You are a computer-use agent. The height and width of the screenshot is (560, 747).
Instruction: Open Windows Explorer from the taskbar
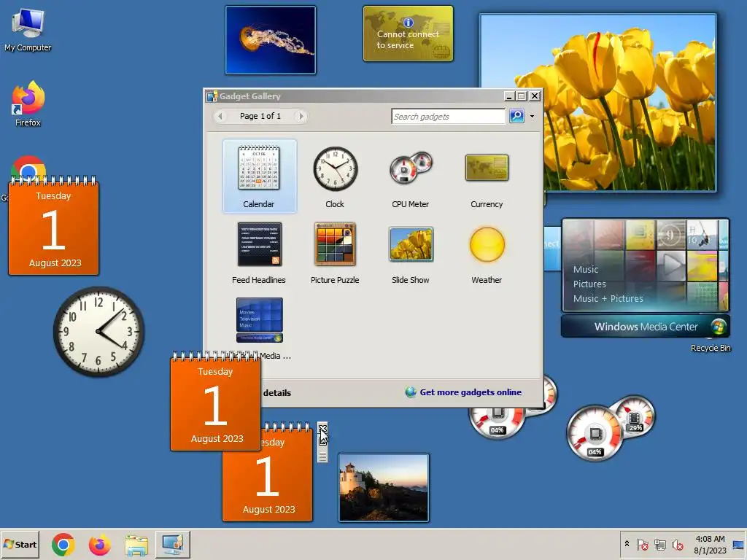point(136,545)
